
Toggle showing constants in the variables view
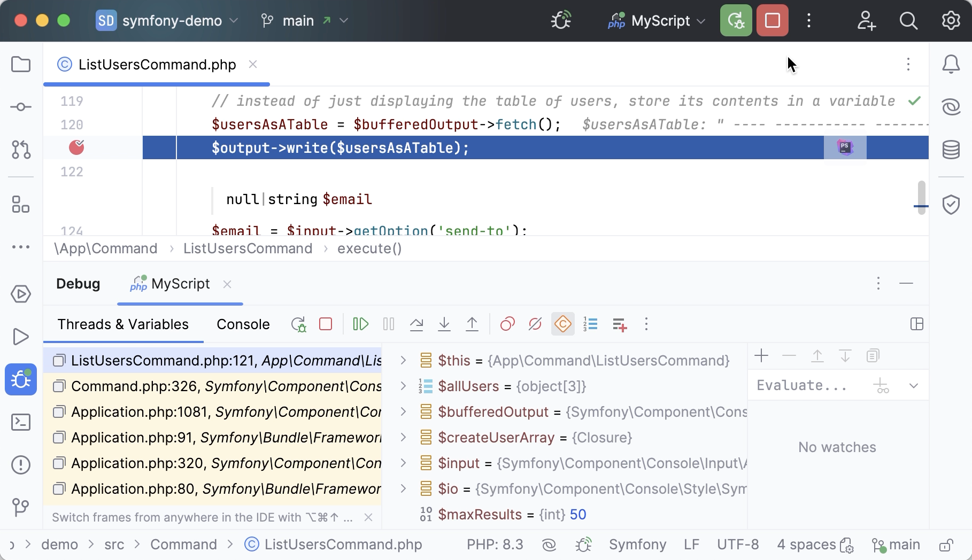[562, 324]
